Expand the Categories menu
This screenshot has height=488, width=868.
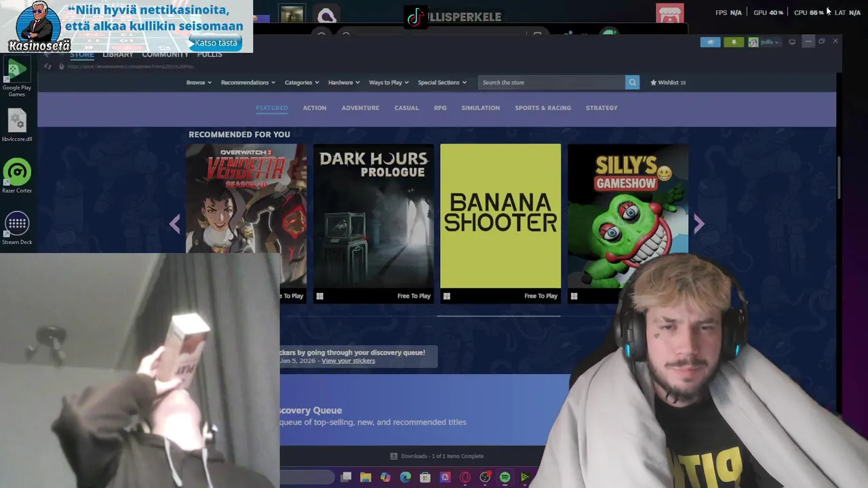(x=302, y=83)
